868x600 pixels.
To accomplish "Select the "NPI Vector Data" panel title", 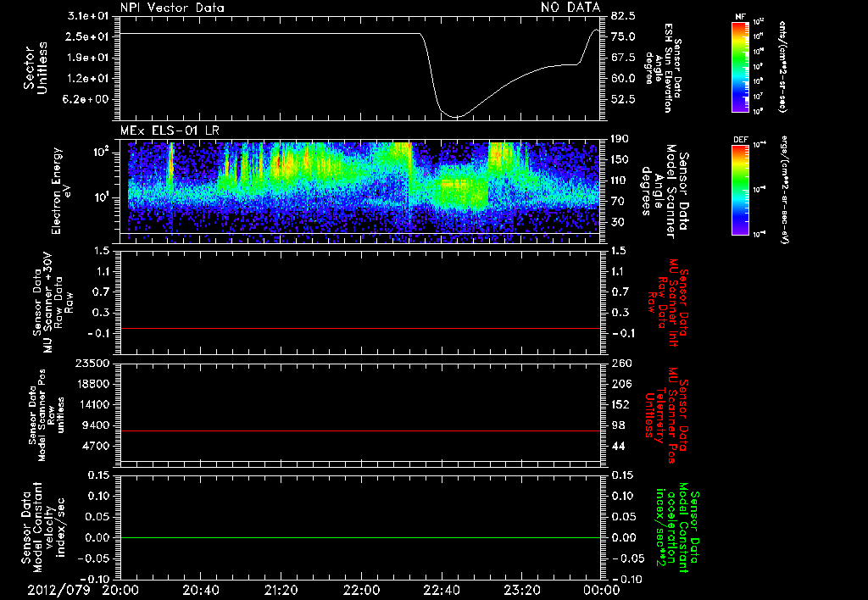I will (172, 8).
